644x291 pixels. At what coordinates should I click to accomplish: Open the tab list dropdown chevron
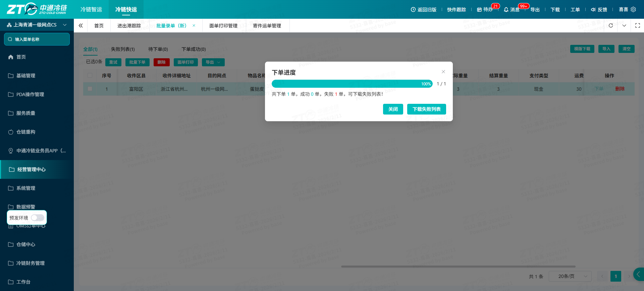click(624, 25)
